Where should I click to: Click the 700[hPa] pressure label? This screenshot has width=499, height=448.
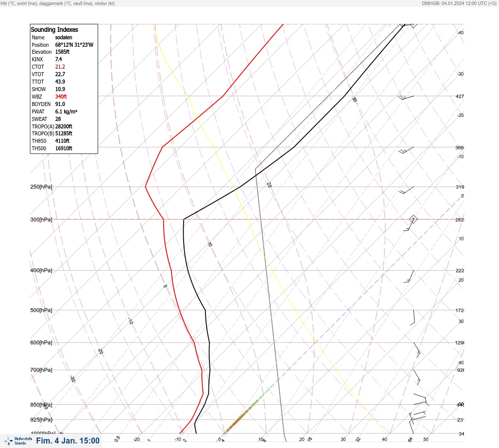pyautogui.click(x=41, y=370)
